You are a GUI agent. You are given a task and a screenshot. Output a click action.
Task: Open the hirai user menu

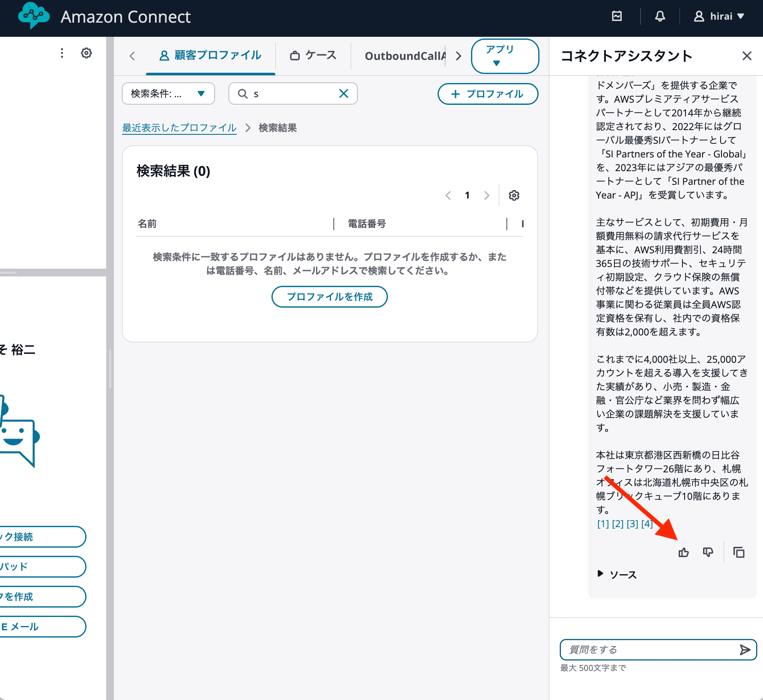(719, 16)
